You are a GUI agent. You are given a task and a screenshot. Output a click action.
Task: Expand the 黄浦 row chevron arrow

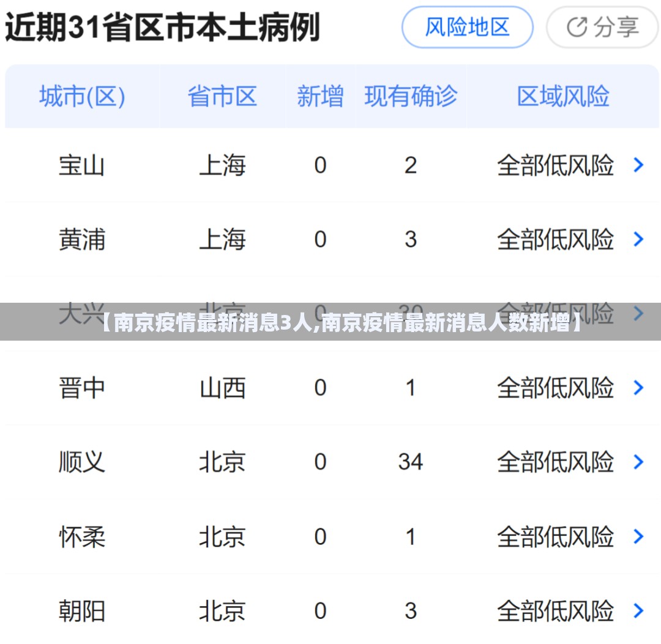638,239
